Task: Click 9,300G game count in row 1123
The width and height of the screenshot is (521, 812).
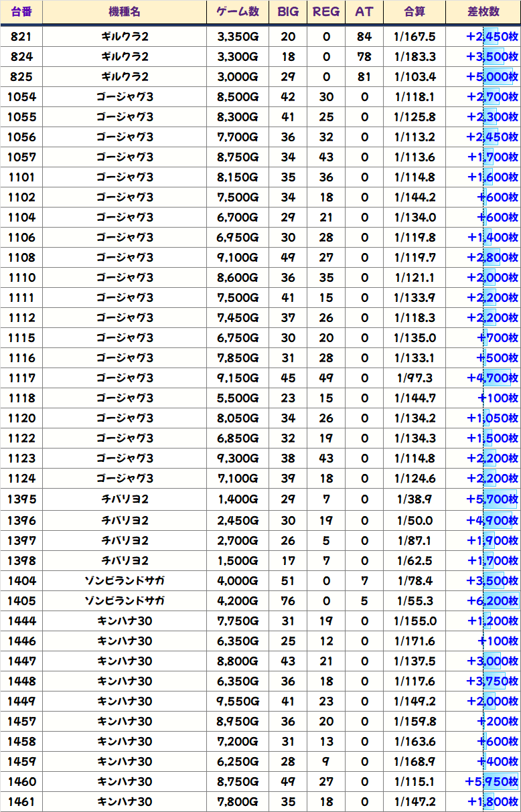Action: pos(238,459)
